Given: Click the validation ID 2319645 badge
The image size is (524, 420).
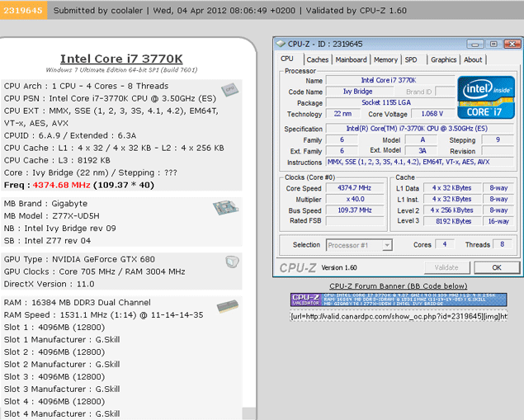Looking at the screenshot, I should (23, 10).
